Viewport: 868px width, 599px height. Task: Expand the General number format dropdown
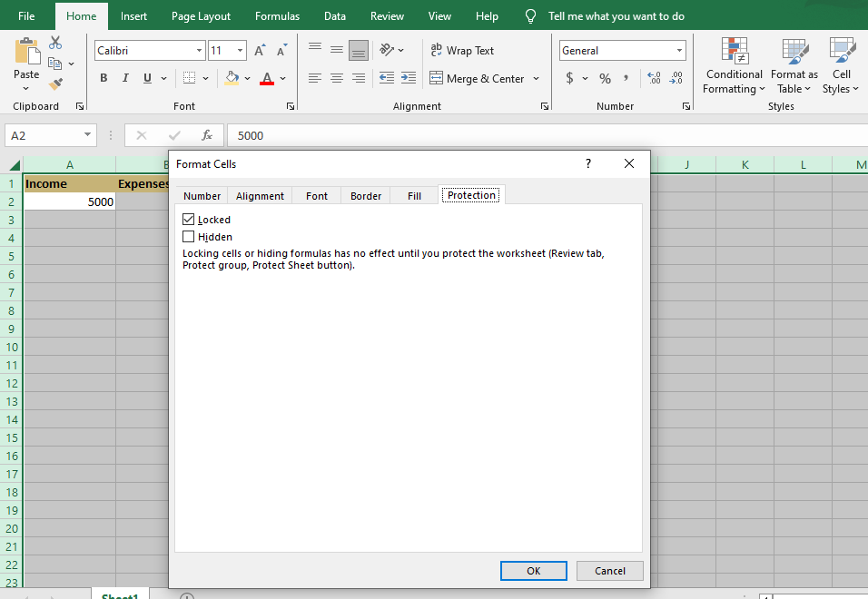coord(679,51)
